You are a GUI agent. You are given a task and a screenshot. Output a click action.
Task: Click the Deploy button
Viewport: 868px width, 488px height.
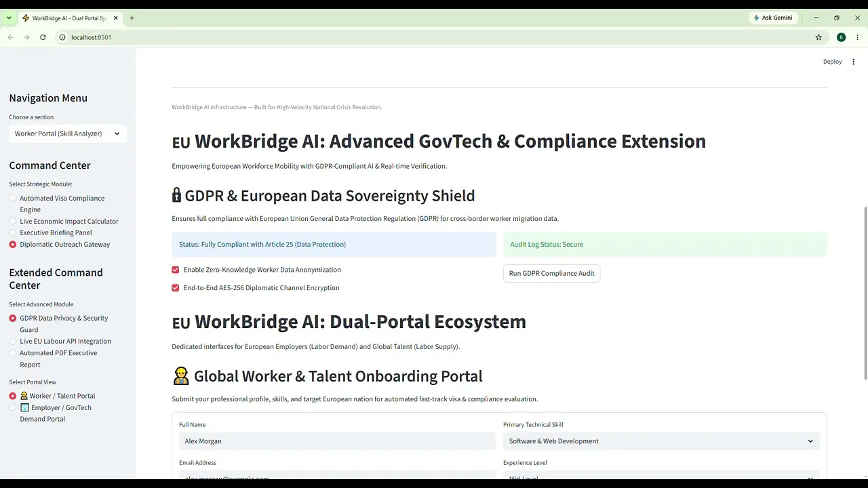[832, 62]
